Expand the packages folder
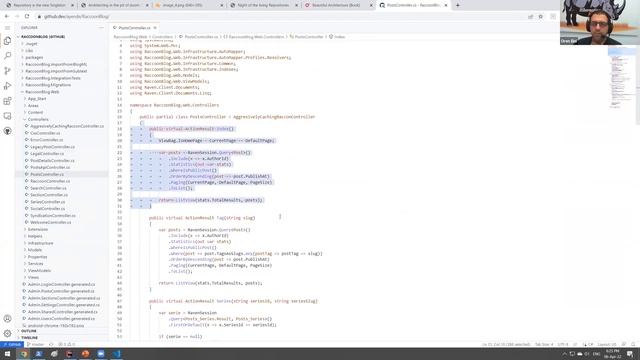Screen dimensions: 640x360 [34, 58]
